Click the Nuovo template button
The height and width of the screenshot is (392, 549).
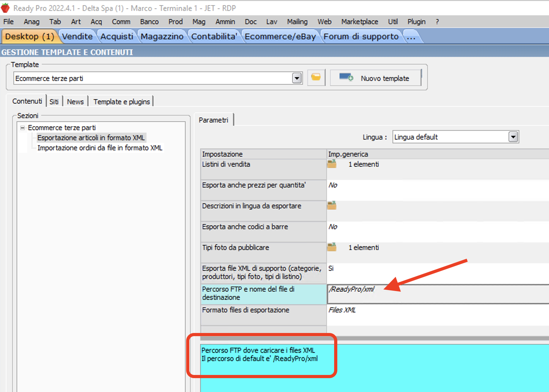pyautogui.click(x=375, y=78)
